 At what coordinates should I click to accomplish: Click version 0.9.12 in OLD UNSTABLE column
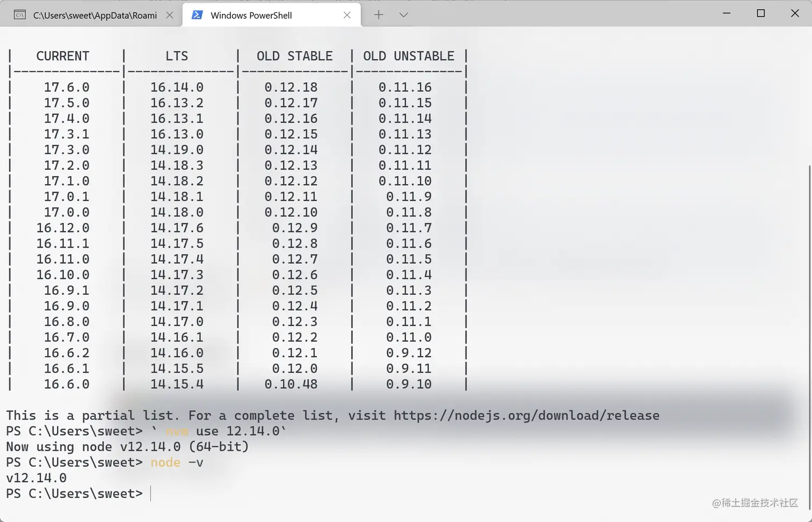pyautogui.click(x=409, y=353)
